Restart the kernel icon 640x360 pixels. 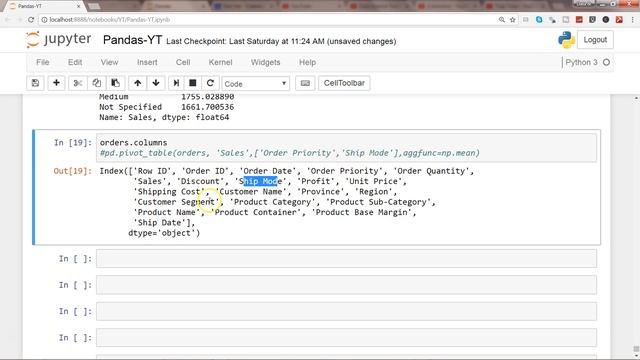pyautogui.click(x=210, y=83)
